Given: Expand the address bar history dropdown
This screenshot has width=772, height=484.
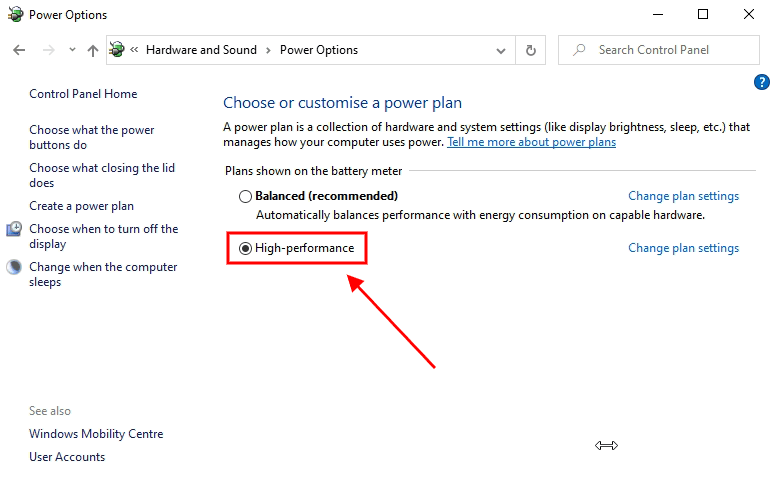Looking at the screenshot, I should coord(501,50).
